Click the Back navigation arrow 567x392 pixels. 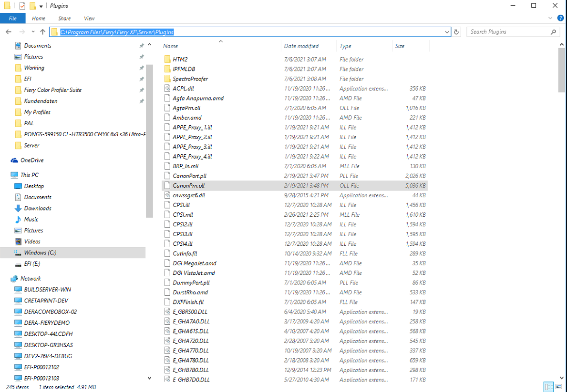tap(9, 32)
